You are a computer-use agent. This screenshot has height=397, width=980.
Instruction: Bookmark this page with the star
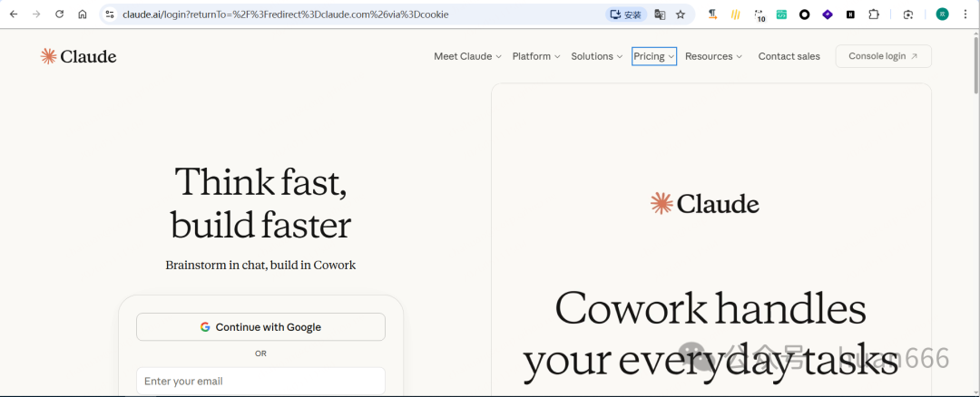pyautogui.click(x=681, y=15)
